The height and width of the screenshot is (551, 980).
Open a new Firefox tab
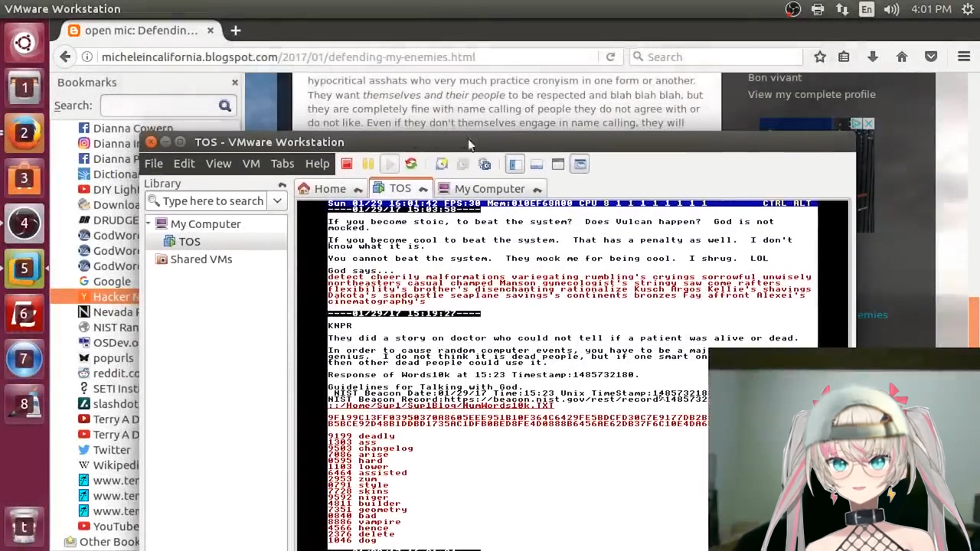pyautogui.click(x=236, y=31)
